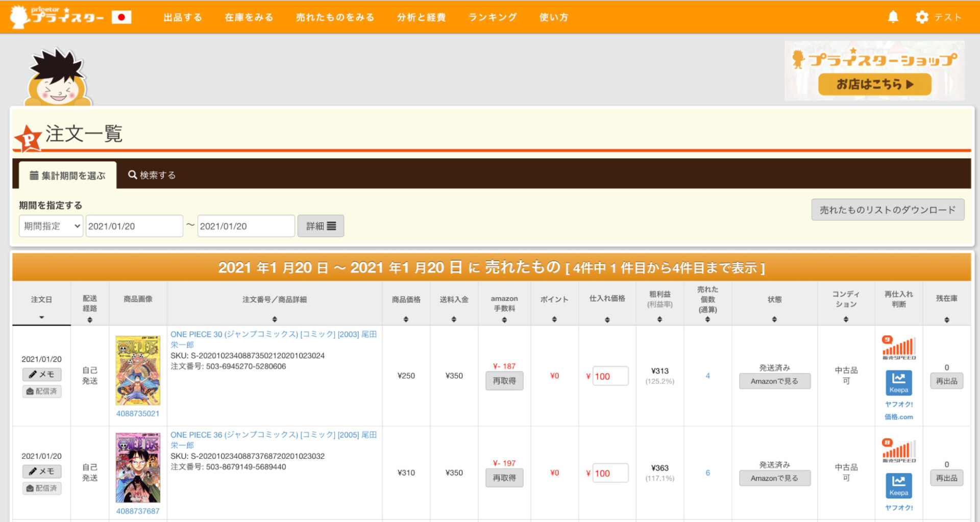The width and height of the screenshot is (980, 522).
Task: Click Keepa icon for ONE PIECE 36
Action: point(898,486)
